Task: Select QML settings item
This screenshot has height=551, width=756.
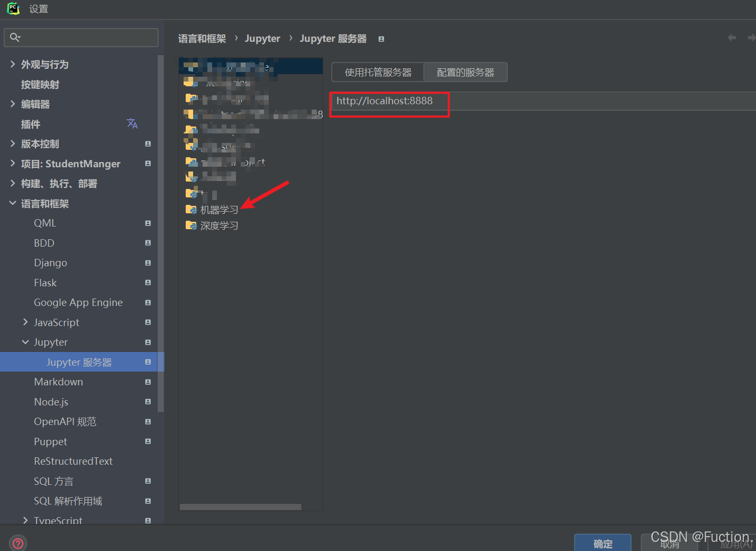Action: click(x=45, y=223)
